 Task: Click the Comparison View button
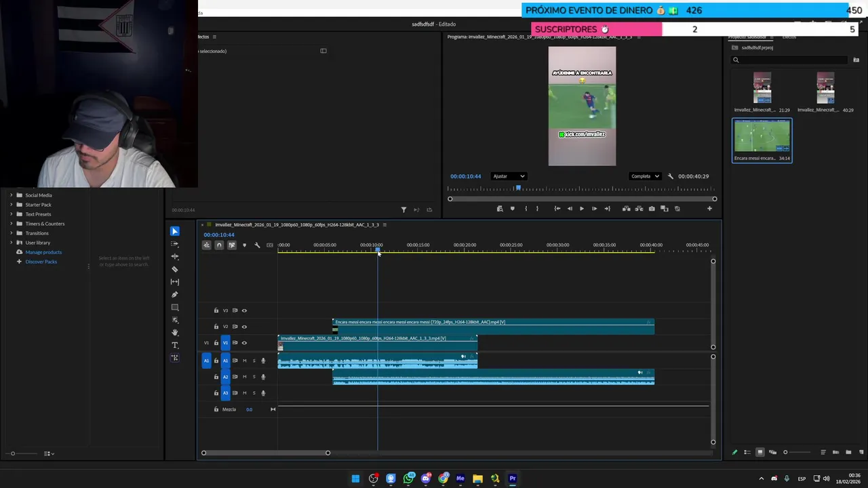point(665,209)
